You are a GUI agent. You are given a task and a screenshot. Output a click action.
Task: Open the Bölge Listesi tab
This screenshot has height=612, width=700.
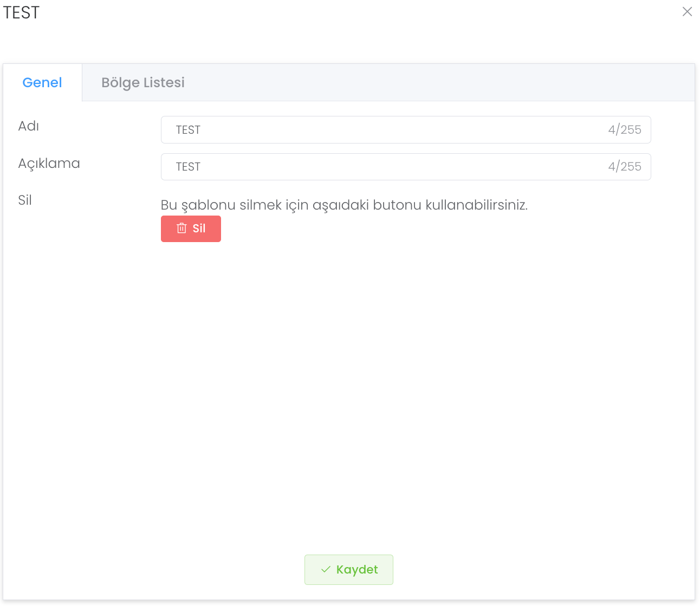[x=143, y=83]
